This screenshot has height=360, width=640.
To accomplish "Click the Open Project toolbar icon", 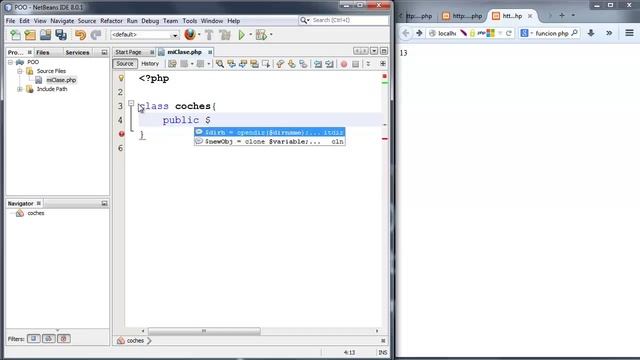I will pyautogui.click(x=45, y=35).
